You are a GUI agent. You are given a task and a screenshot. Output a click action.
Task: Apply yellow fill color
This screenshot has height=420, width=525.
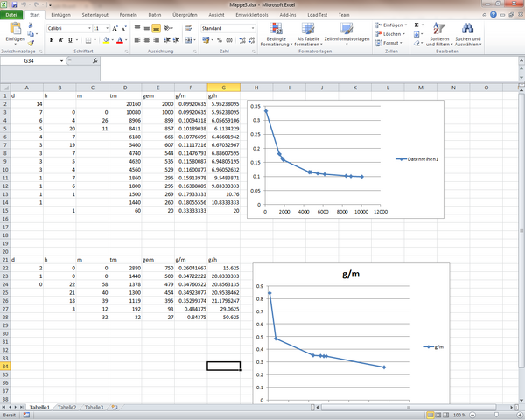click(107, 40)
